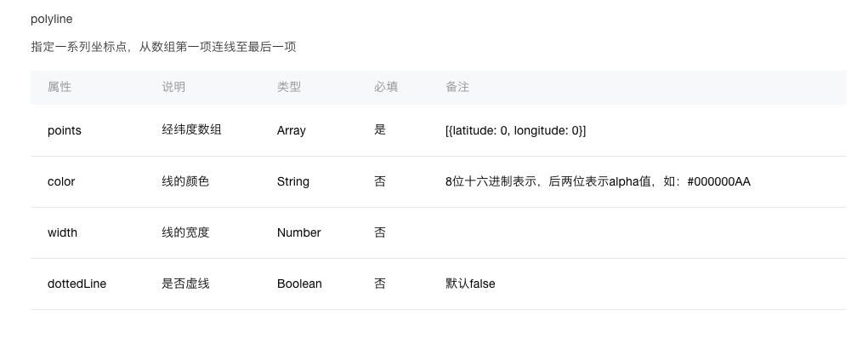Click the Array type cell
868x338 pixels.
(x=292, y=131)
